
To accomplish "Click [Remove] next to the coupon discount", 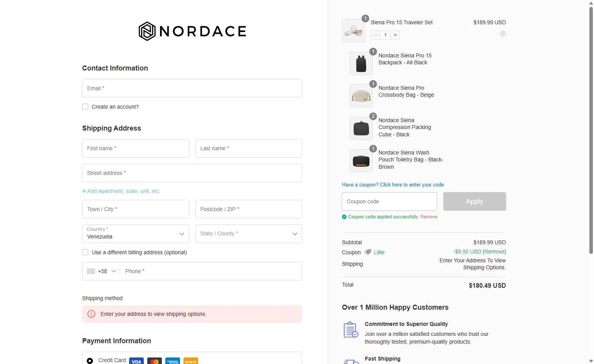I will click(494, 252).
